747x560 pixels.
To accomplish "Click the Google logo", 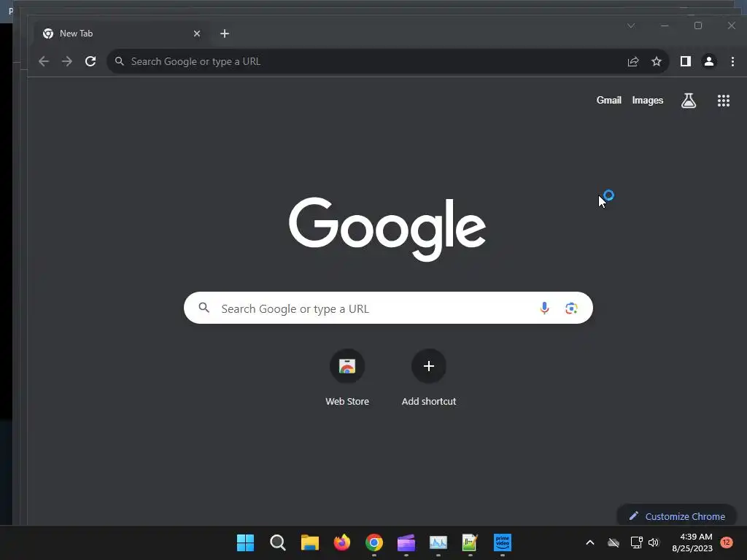I will [x=387, y=229].
